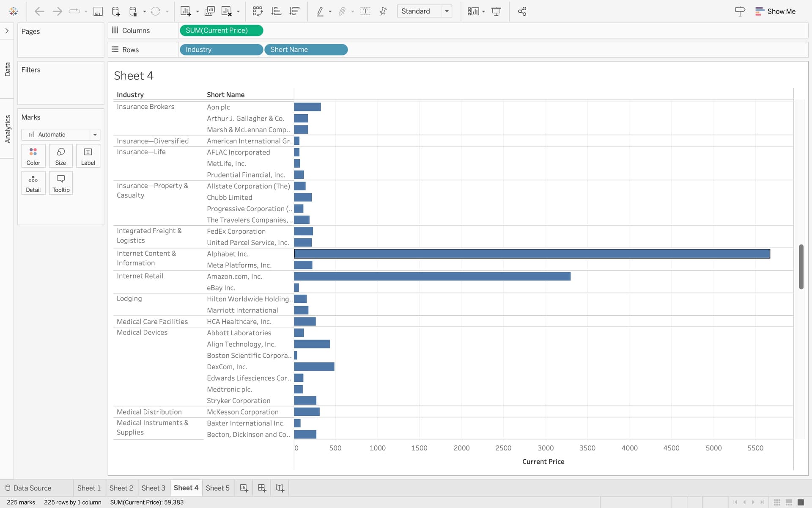Sort bars ascending via toolbar icon
Image resolution: width=812 pixels, height=508 pixels.
(x=276, y=11)
